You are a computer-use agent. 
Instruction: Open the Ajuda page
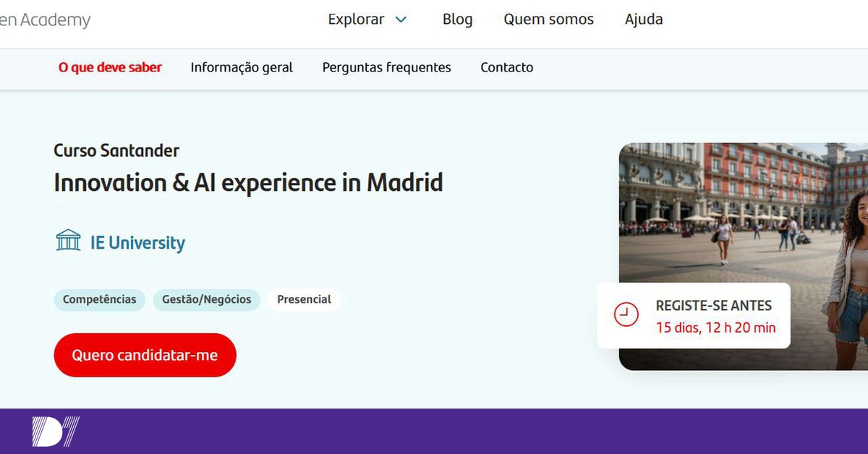pos(643,20)
